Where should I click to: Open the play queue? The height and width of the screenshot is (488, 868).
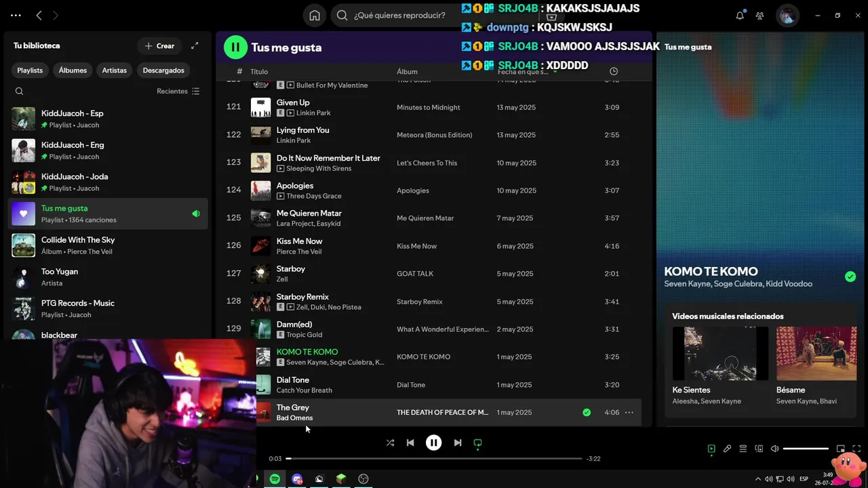(x=743, y=449)
